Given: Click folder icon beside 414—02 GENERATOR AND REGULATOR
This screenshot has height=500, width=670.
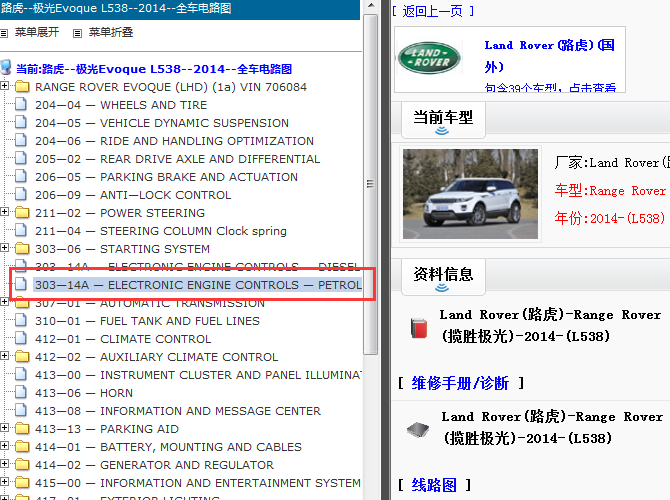Looking at the screenshot, I should [22, 464].
